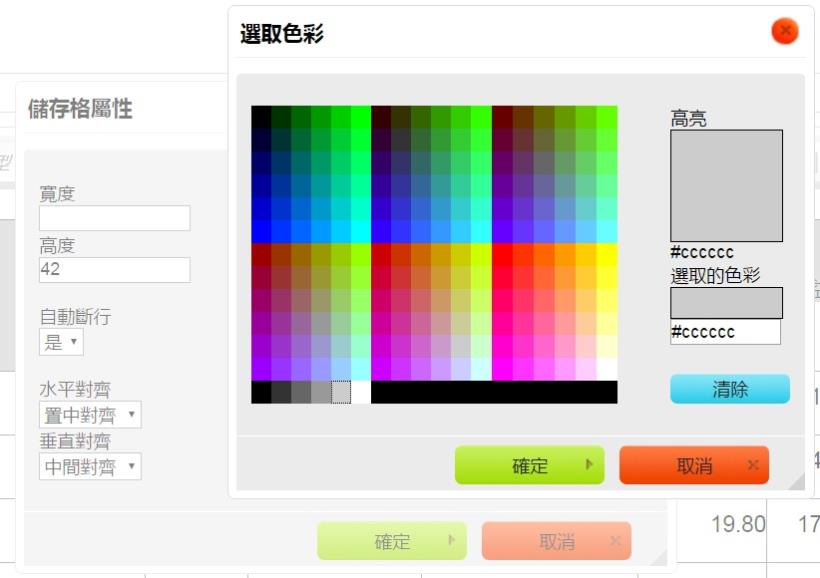This screenshot has width=820, height=578.
Task: Click the 高亮 preview color box
Action: point(726,186)
